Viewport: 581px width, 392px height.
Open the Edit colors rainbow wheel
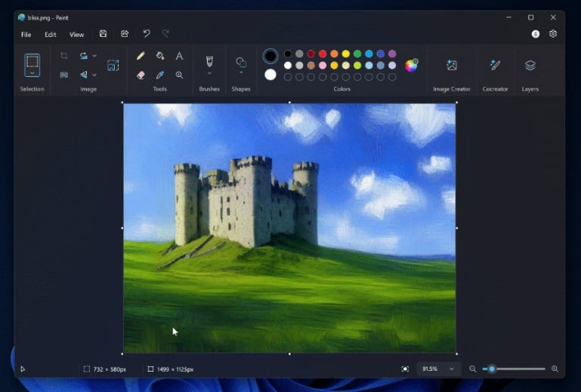pos(411,66)
